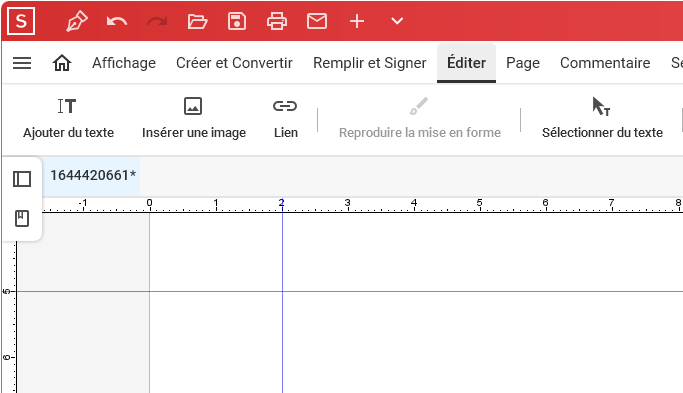The image size is (683, 393).
Task: Click the plus icon in title bar
Action: point(357,21)
